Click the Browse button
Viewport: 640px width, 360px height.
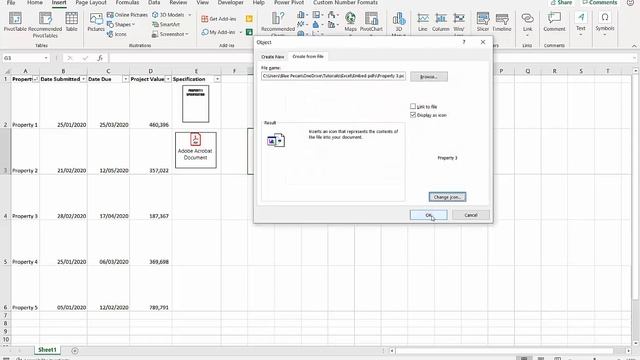tap(429, 76)
